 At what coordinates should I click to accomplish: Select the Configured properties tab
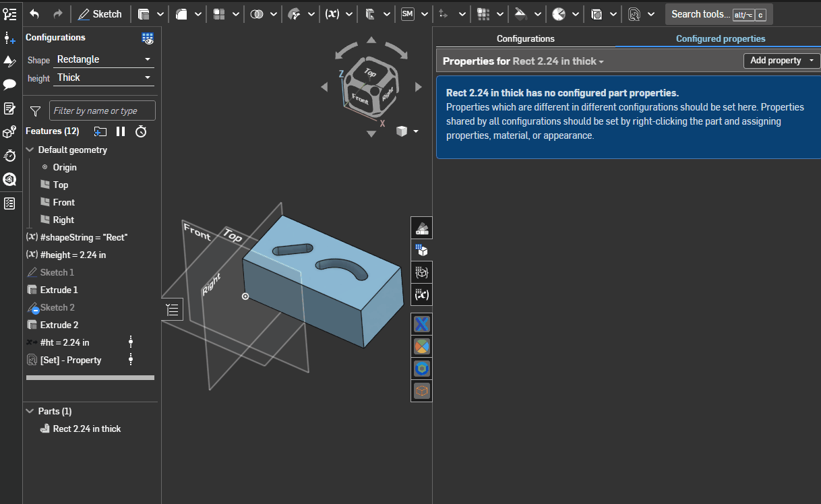pyautogui.click(x=720, y=39)
